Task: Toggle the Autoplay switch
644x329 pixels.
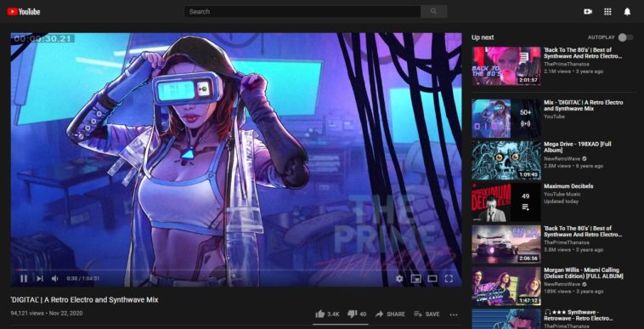Action: pyautogui.click(x=626, y=37)
